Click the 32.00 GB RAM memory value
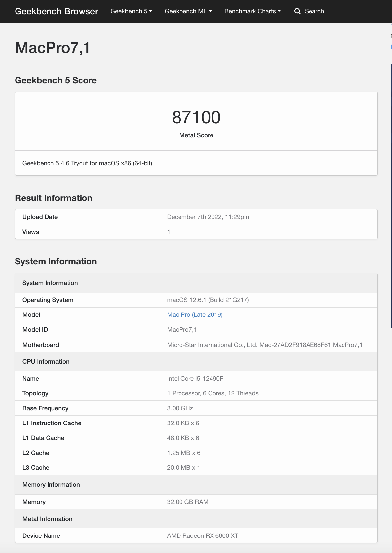 (188, 502)
